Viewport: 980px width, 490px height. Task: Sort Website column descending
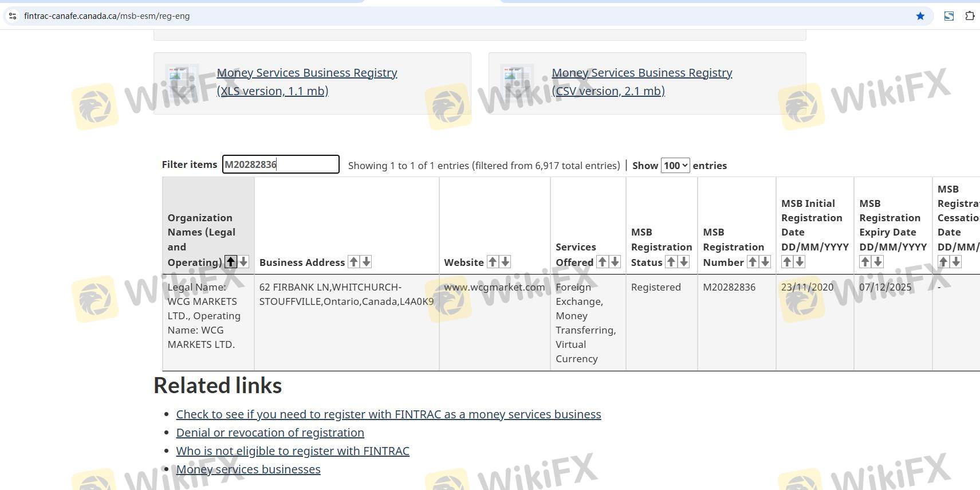tap(505, 262)
